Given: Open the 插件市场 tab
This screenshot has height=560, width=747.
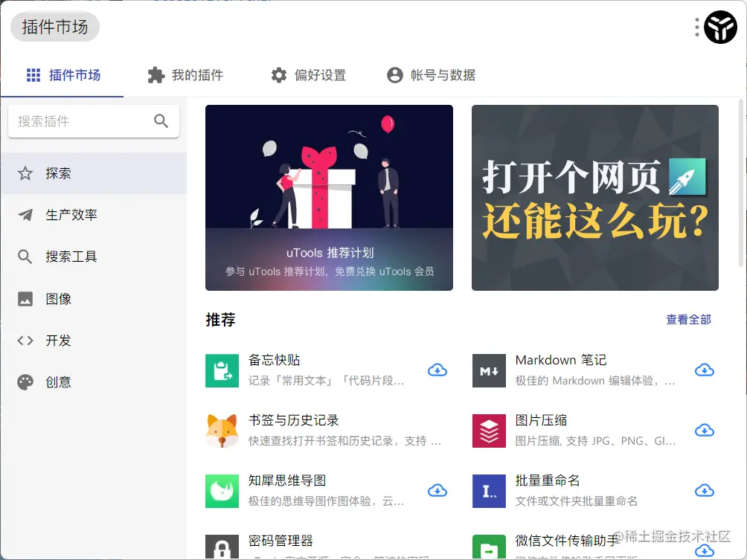Looking at the screenshot, I should [63, 75].
